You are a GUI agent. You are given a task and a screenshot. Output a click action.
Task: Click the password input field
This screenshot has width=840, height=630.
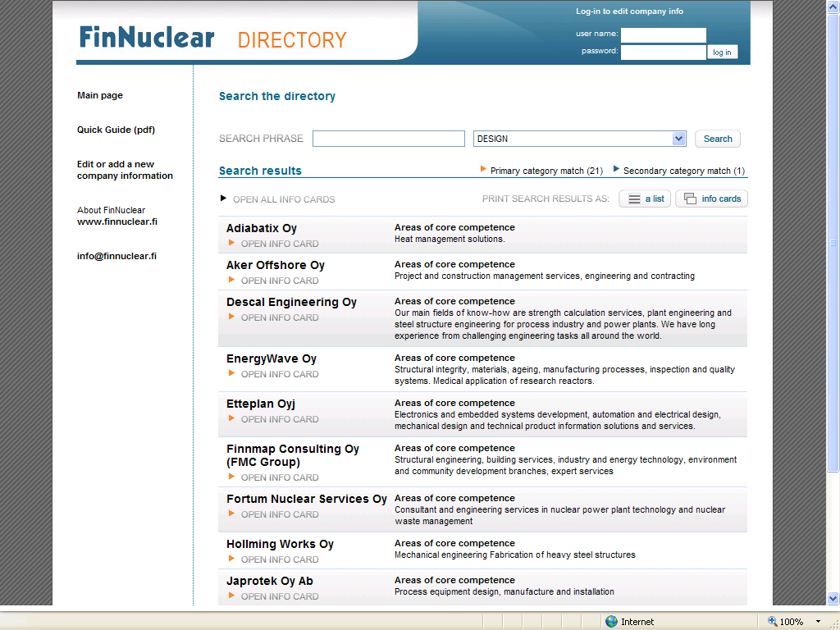point(663,52)
